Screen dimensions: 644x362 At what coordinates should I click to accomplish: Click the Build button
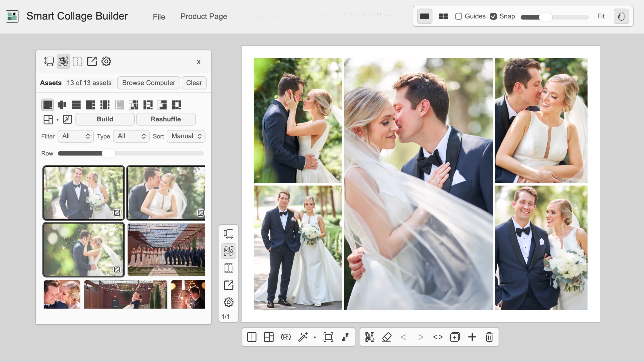[105, 119]
